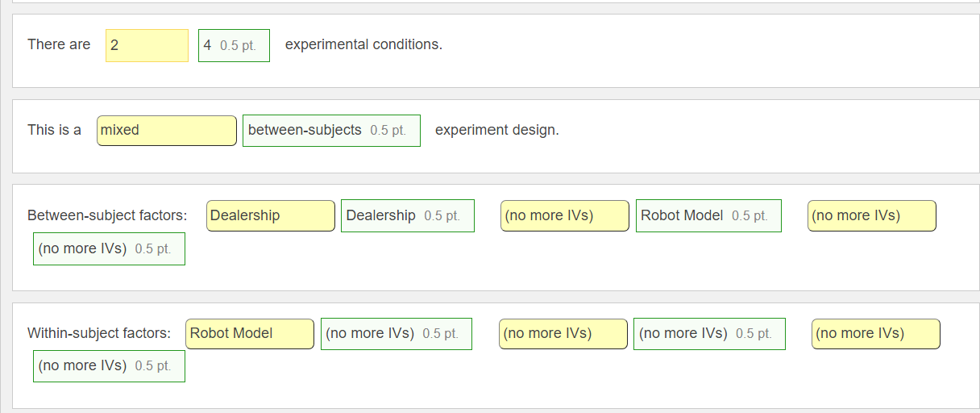Click the green Robot Model 0.5 pt. answer box
980x413 pixels.
tap(708, 216)
